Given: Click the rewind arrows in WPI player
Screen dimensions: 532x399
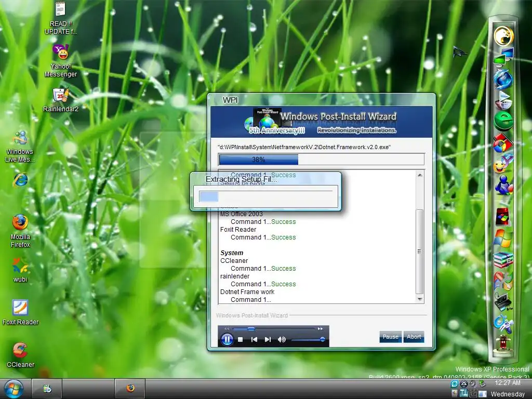Looking at the screenshot, I should 227,329.
